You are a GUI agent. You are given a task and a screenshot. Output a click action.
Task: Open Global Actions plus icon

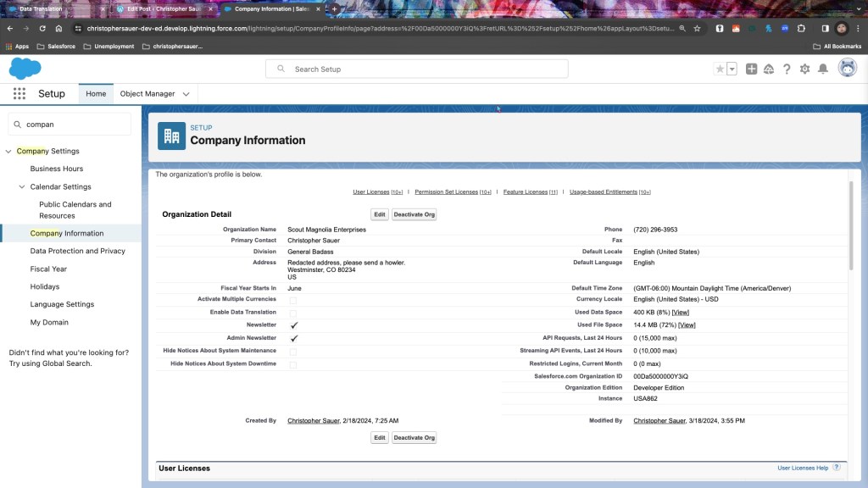click(x=751, y=69)
